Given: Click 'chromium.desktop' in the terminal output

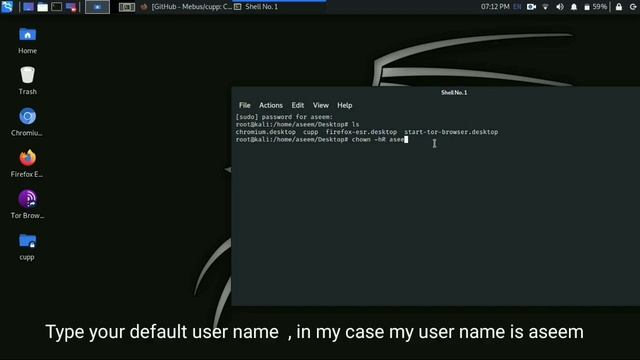Looking at the screenshot, I should point(266,132).
